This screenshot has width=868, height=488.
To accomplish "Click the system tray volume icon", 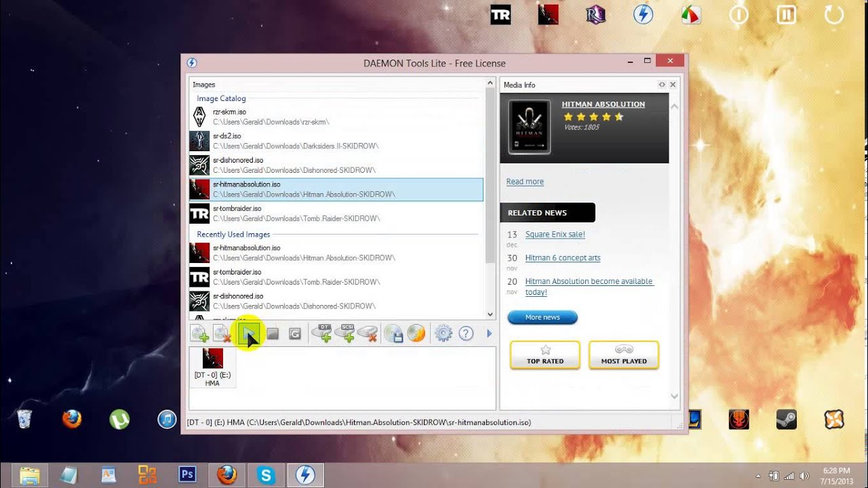I will click(804, 476).
